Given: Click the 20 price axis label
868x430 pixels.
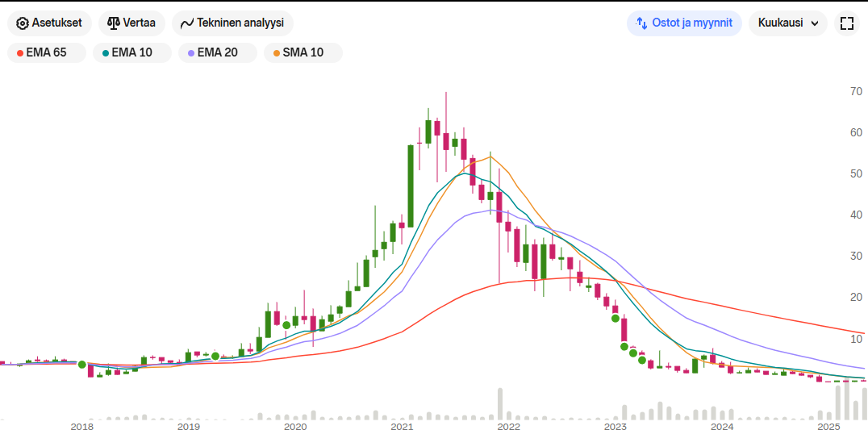Looking at the screenshot, I should point(855,297).
